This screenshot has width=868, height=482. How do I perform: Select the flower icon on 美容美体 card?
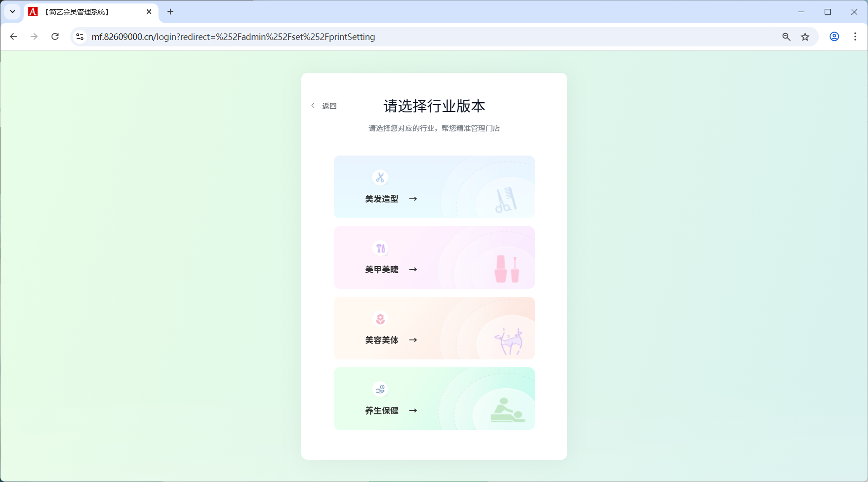point(380,319)
